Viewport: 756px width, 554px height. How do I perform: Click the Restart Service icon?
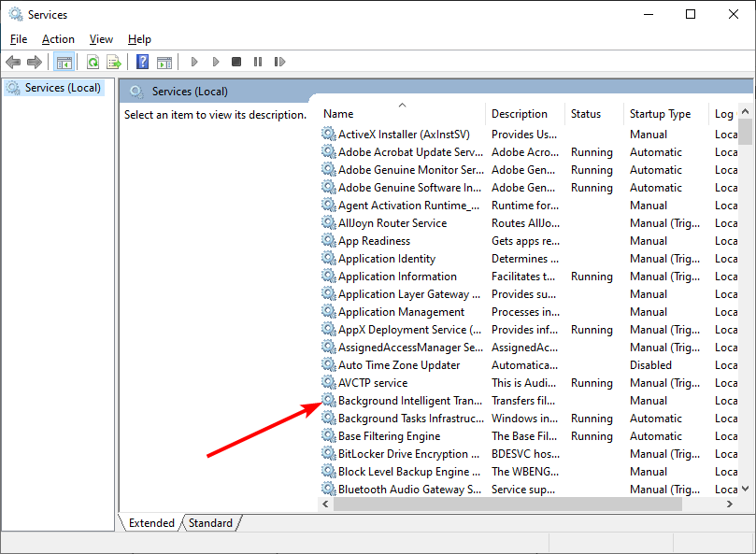point(279,62)
